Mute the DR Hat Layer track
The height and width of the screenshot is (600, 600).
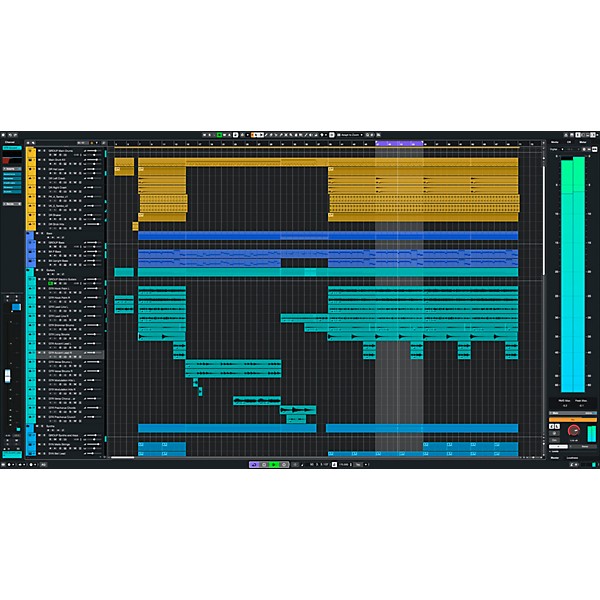(39, 169)
